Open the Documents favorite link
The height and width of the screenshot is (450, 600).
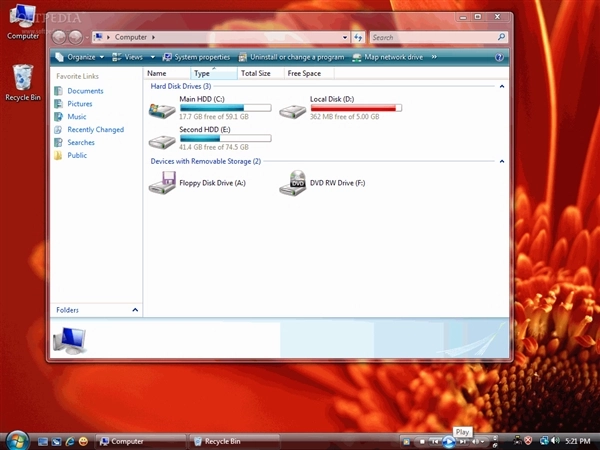click(85, 91)
